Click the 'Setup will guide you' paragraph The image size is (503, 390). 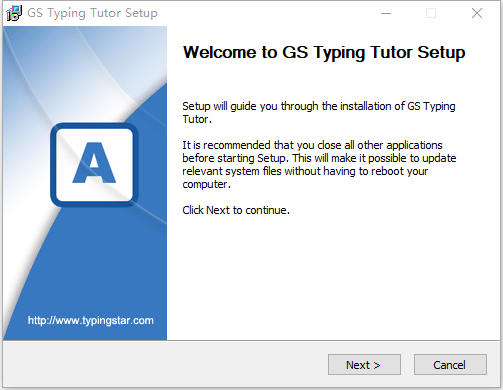[319, 113]
